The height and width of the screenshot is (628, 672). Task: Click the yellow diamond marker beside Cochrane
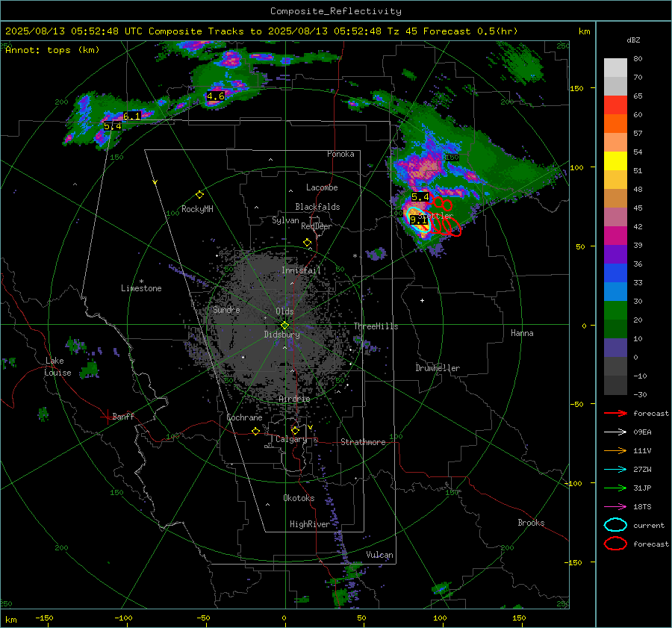(x=255, y=431)
